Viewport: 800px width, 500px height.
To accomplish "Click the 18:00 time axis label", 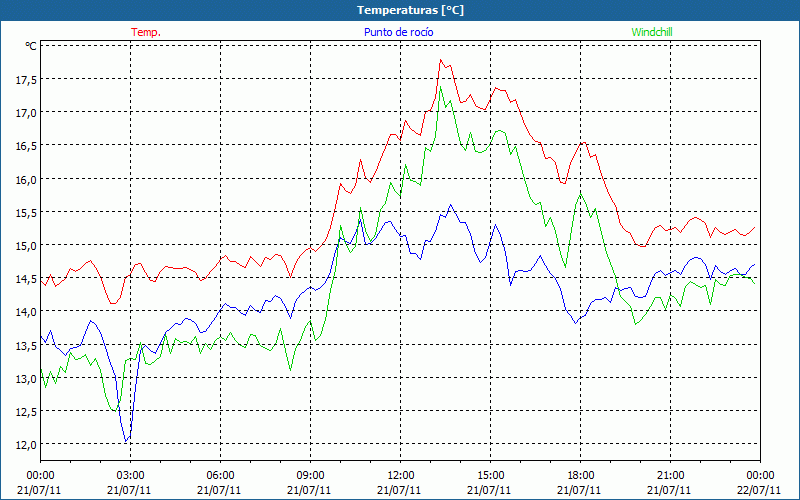I will [x=581, y=476].
